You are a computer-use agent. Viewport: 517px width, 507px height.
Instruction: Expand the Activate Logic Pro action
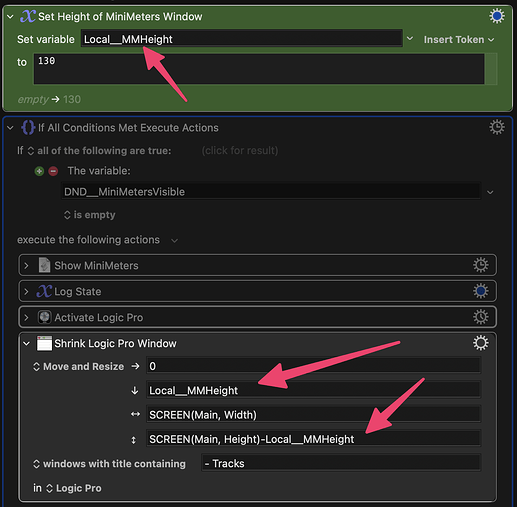(26, 317)
